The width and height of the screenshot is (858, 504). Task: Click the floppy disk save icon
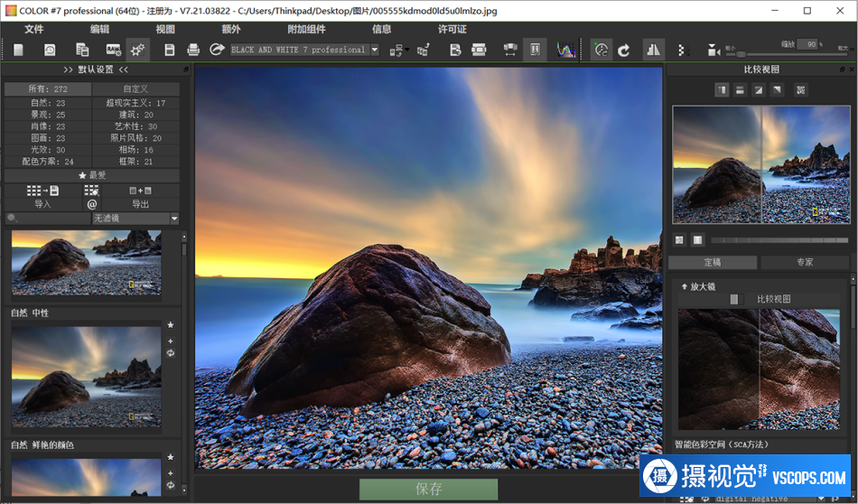170,50
